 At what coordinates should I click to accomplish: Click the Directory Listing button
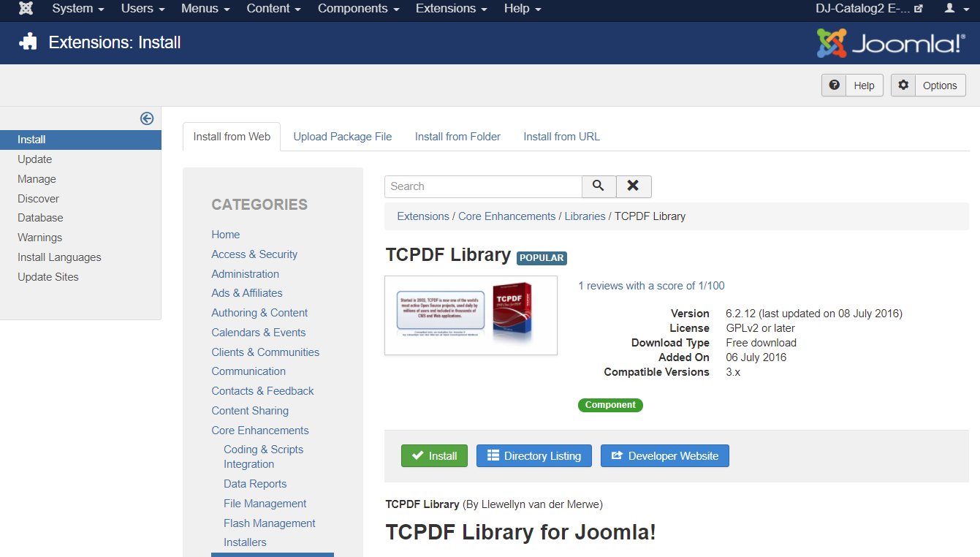[533, 456]
